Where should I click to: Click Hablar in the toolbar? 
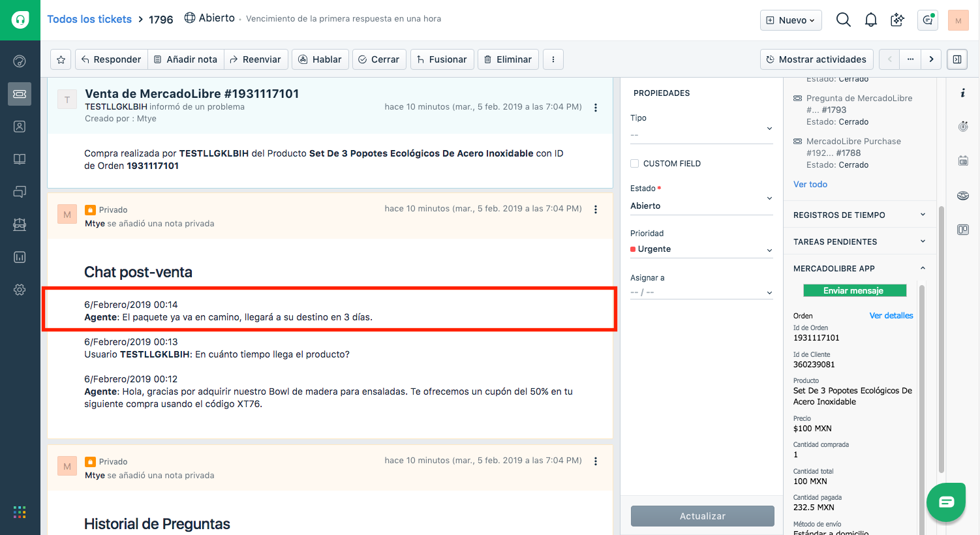tap(320, 59)
